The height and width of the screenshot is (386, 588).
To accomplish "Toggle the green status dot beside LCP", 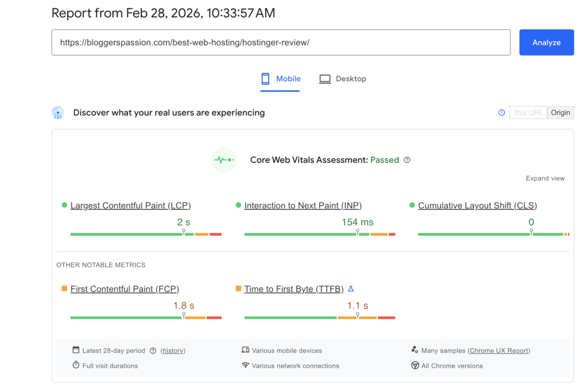I will (63, 205).
